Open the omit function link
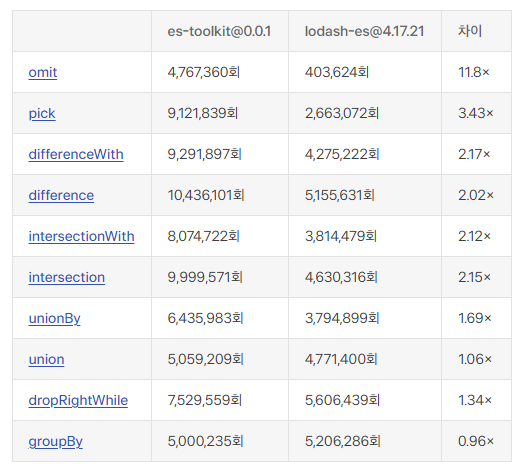This screenshot has height=471, width=530. (x=43, y=72)
